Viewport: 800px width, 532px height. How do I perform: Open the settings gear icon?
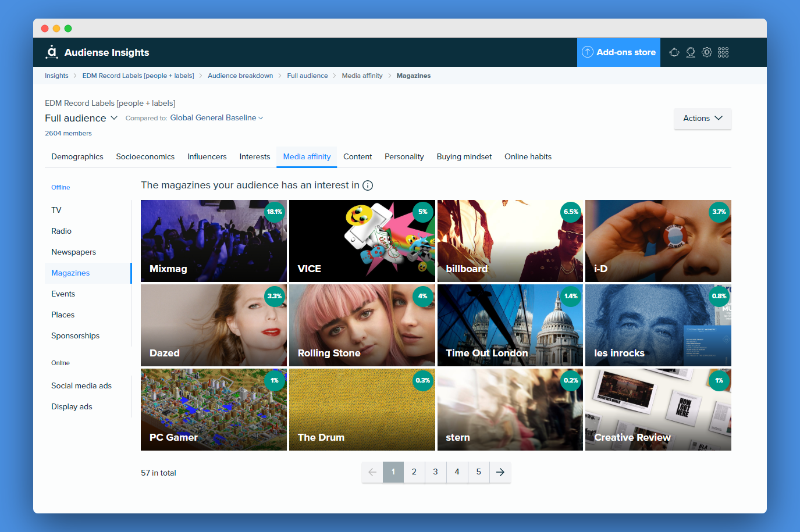tap(707, 52)
